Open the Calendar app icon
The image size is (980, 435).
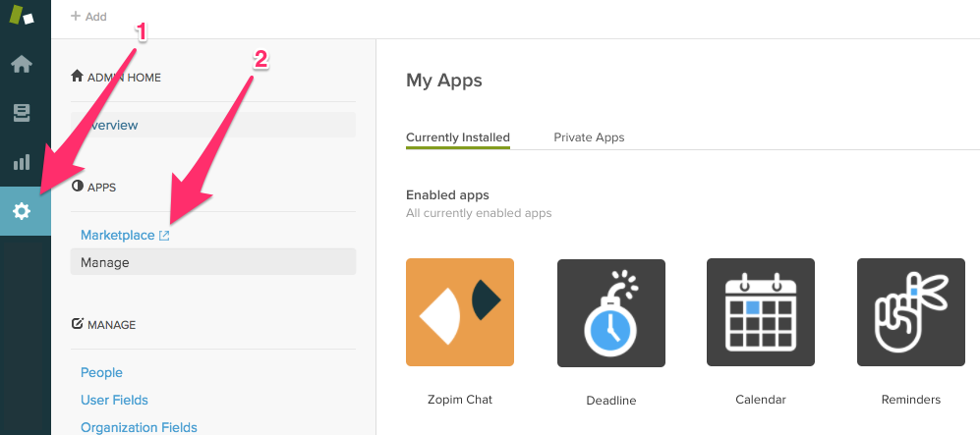tap(761, 312)
